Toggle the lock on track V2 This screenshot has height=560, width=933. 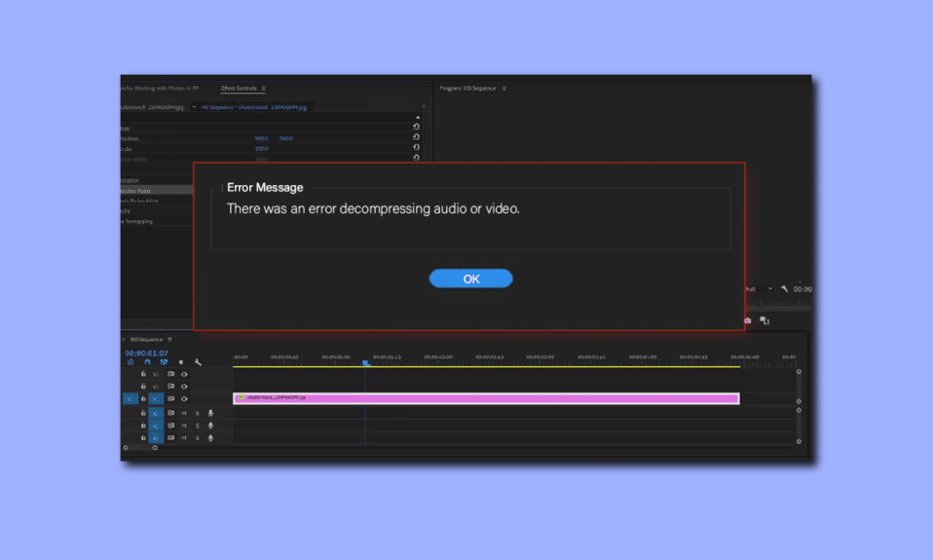point(143,387)
